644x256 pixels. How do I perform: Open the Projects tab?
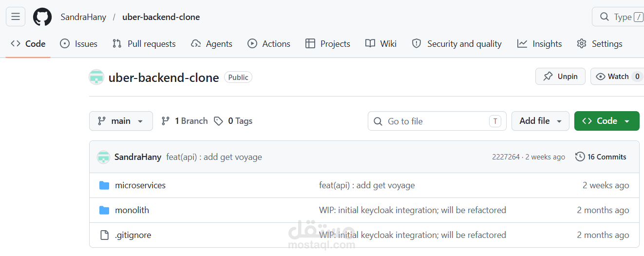coord(328,44)
